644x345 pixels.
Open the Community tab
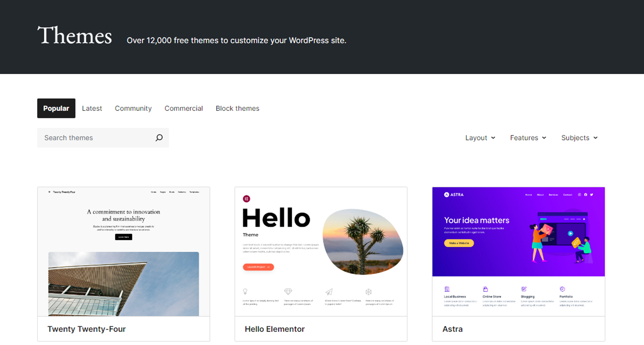133,108
